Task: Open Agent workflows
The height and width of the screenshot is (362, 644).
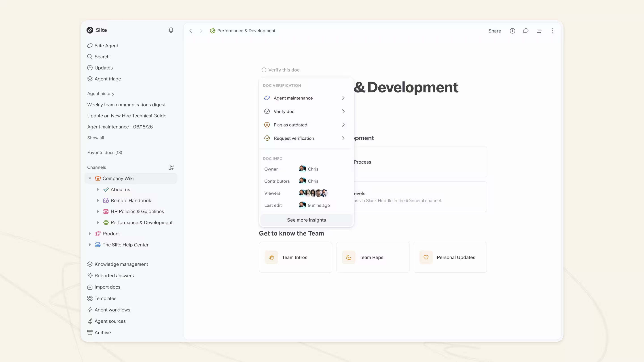Action: (x=108, y=310)
